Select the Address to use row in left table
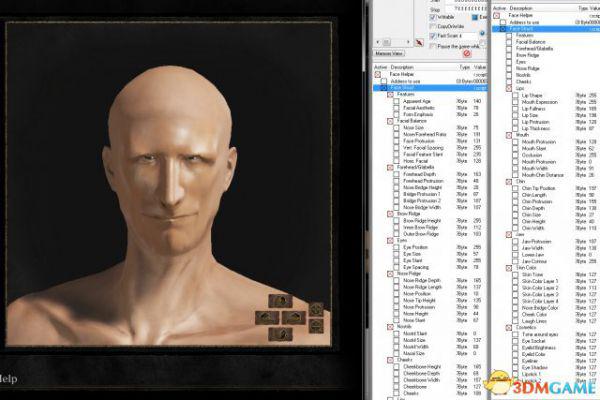The image size is (600, 400). [x=430, y=81]
